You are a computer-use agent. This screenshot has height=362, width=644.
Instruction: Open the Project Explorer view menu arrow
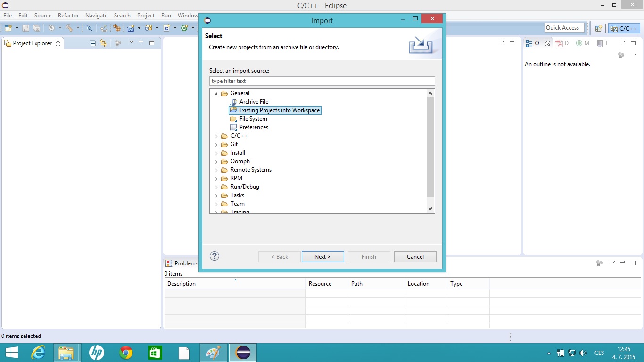[x=131, y=42]
